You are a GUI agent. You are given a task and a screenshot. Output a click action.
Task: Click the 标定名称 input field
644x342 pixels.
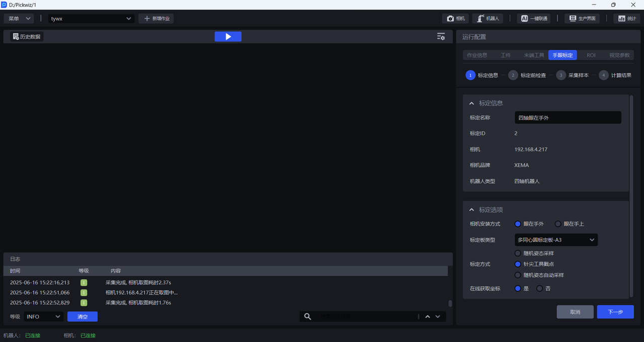[x=568, y=118]
